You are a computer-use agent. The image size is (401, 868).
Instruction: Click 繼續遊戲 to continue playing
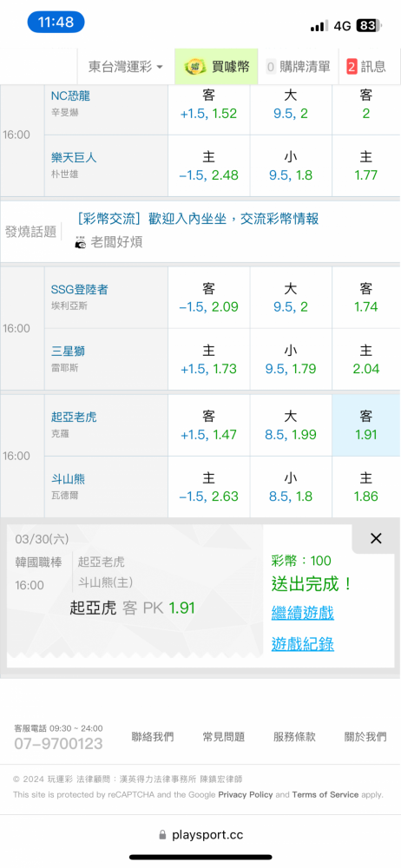pos(302,613)
